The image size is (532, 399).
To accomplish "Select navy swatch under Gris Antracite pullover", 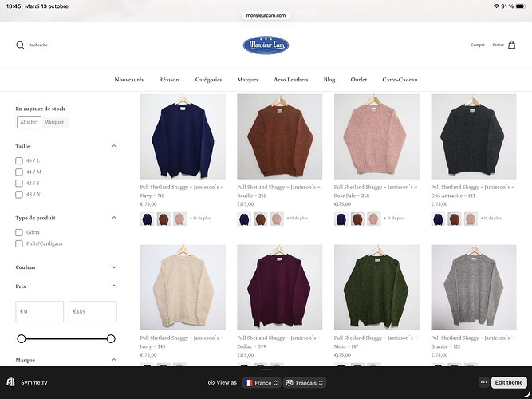I will click(438, 219).
